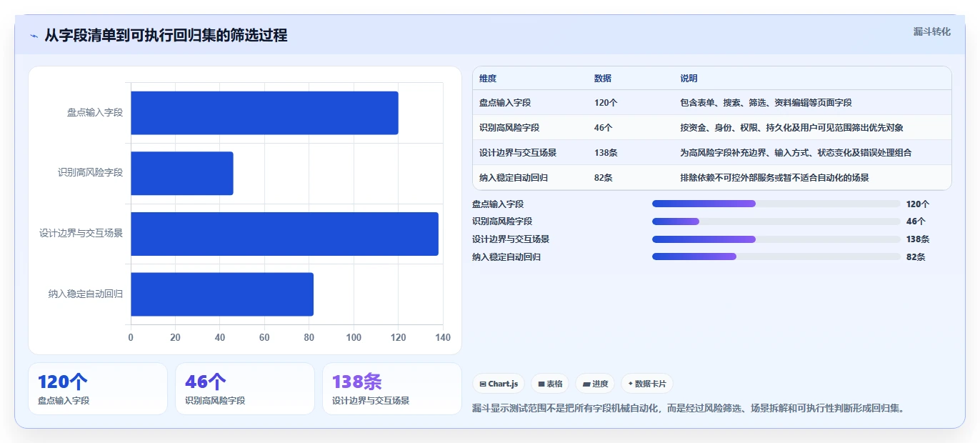The width and height of the screenshot is (980, 443).
Task: Select the 数据卡片 chip
Action: (646, 384)
